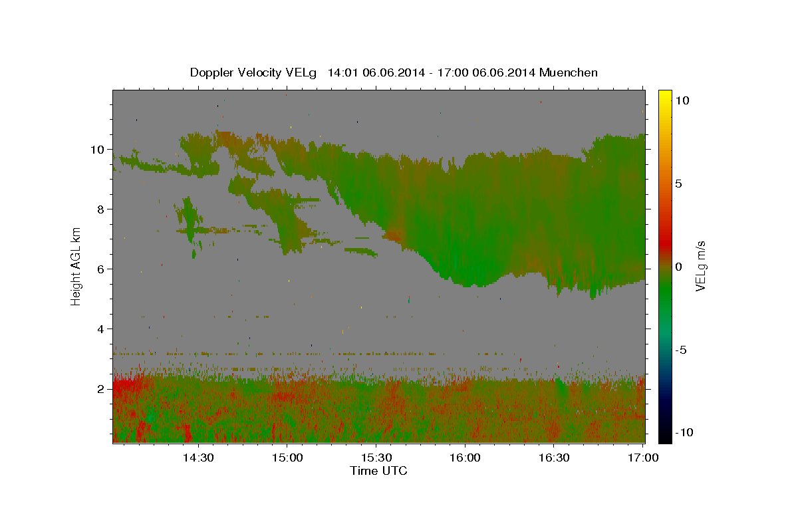Click the colorbar value label 10
This screenshot has width=798, height=532.
(x=682, y=100)
